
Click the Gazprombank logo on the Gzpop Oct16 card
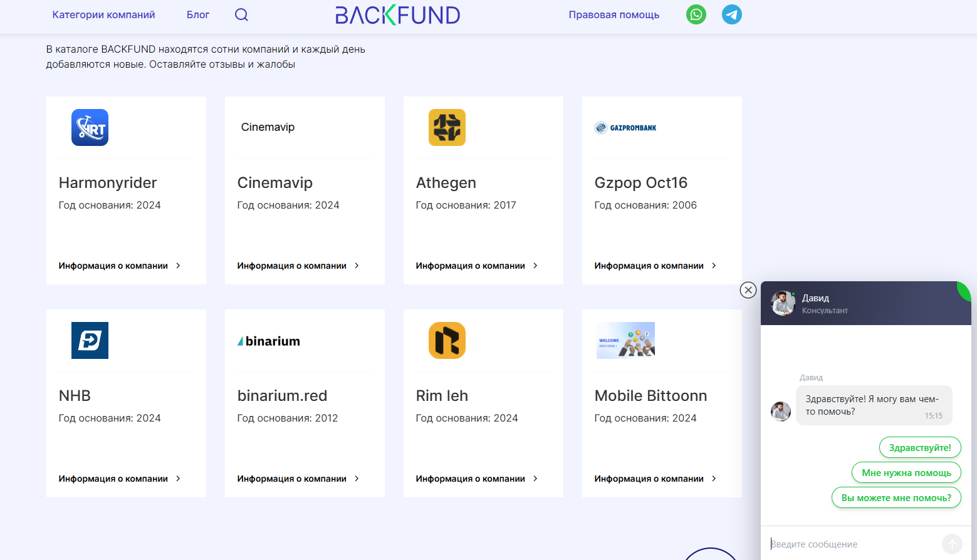pyautogui.click(x=625, y=127)
